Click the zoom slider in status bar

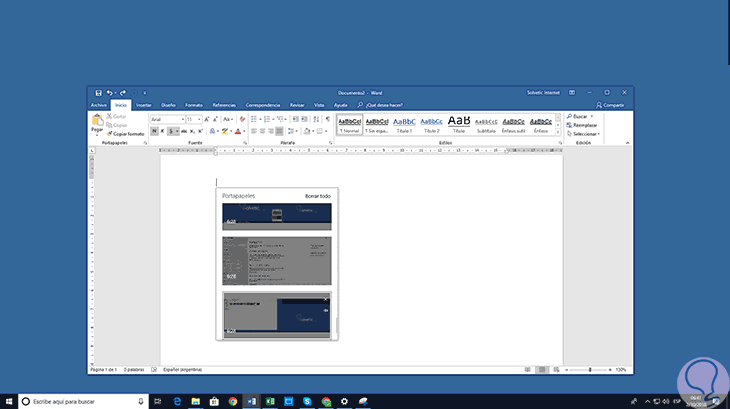tap(589, 369)
